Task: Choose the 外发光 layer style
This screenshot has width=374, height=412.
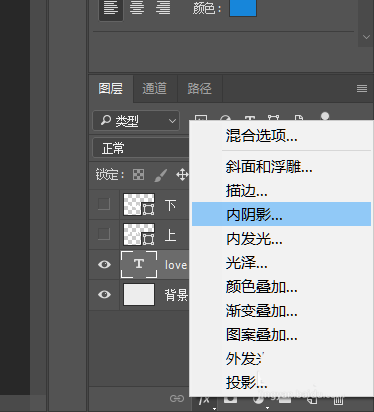Action: 281,359
